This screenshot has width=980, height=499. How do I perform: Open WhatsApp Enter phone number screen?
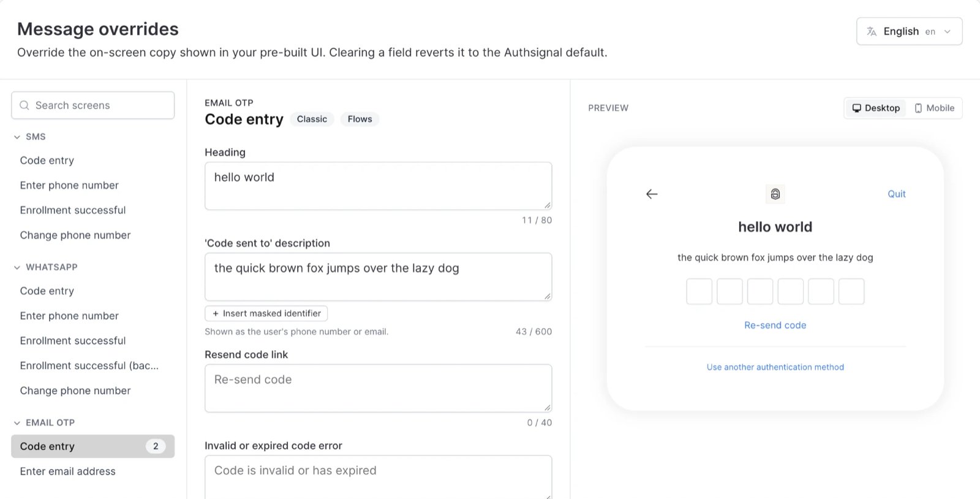tap(69, 316)
